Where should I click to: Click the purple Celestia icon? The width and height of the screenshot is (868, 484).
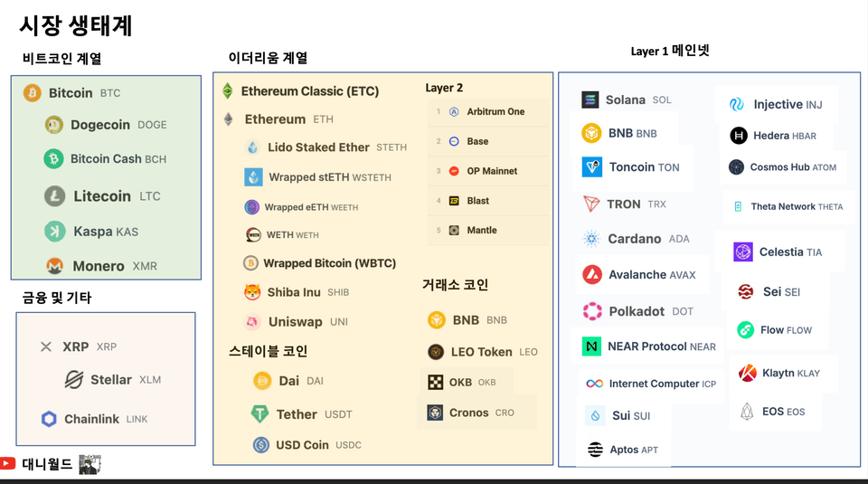pyautogui.click(x=743, y=252)
